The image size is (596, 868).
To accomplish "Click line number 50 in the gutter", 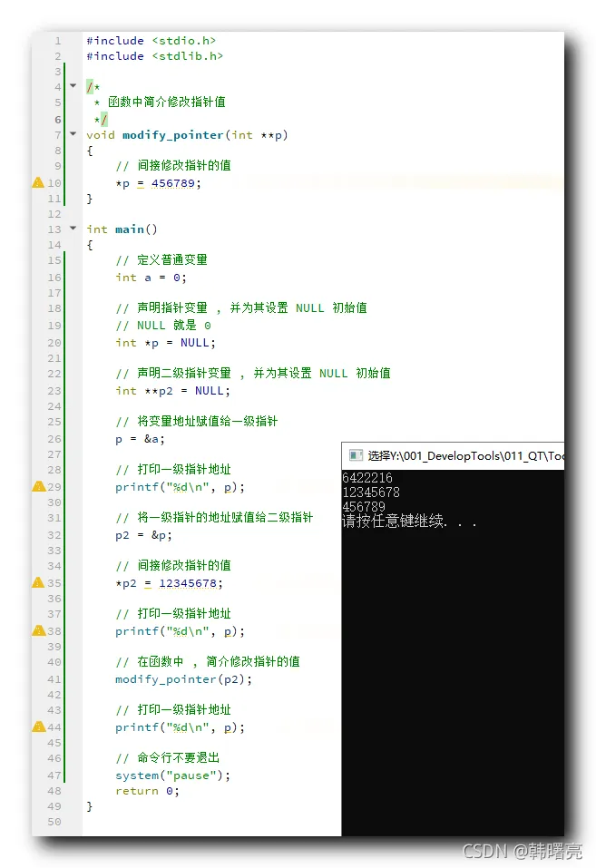I will pos(54,822).
